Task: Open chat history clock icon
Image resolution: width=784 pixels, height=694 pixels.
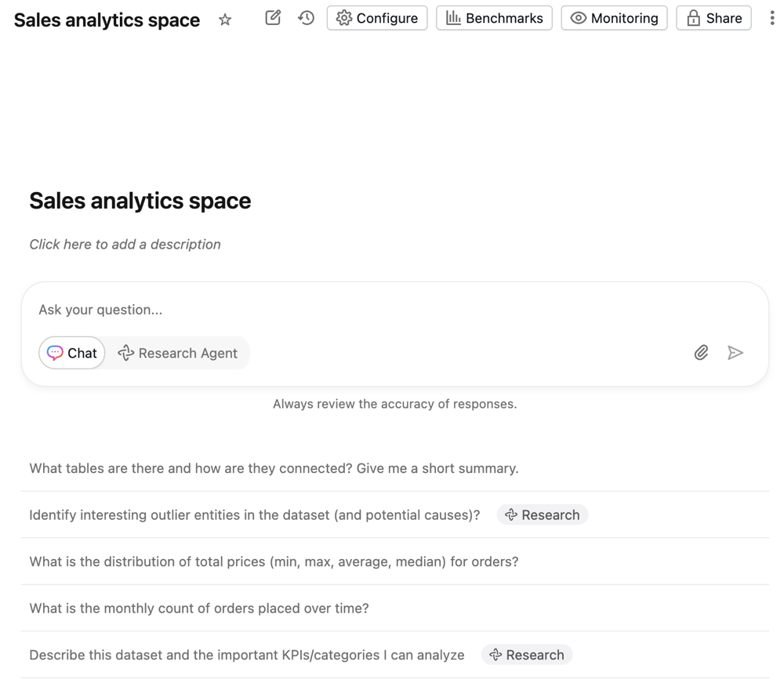Action: pos(307,18)
